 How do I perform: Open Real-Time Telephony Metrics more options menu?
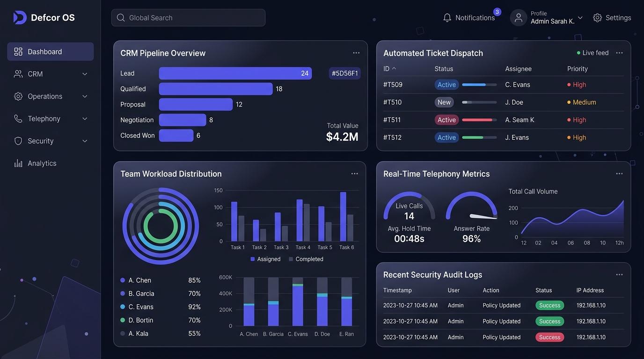(x=619, y=173)
